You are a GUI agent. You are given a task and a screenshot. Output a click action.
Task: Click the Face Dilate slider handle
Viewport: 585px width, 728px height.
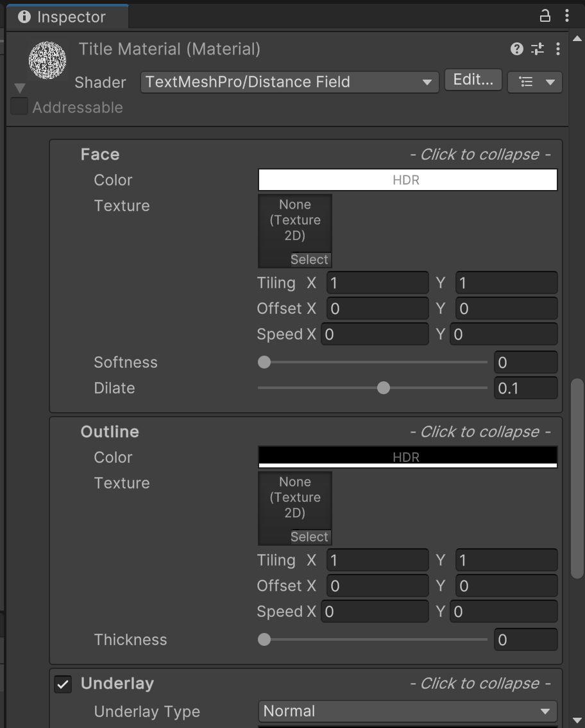coord(384,388)
